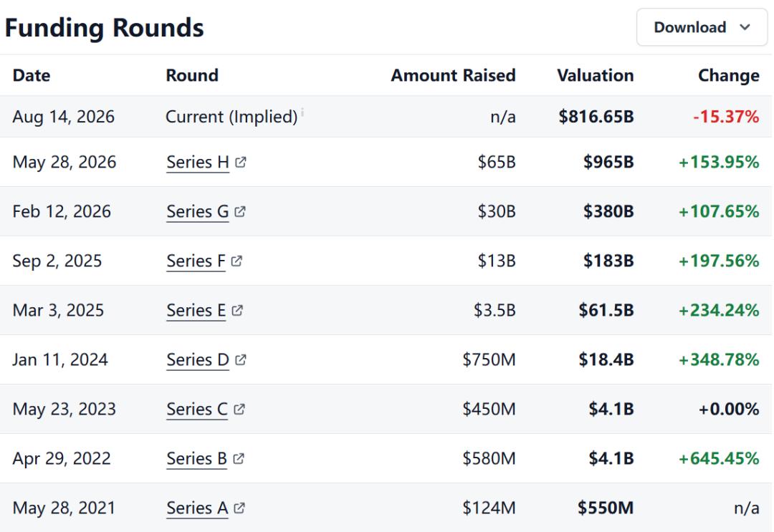
Task: Open the external link icon beside Series F
Action: 236,261
